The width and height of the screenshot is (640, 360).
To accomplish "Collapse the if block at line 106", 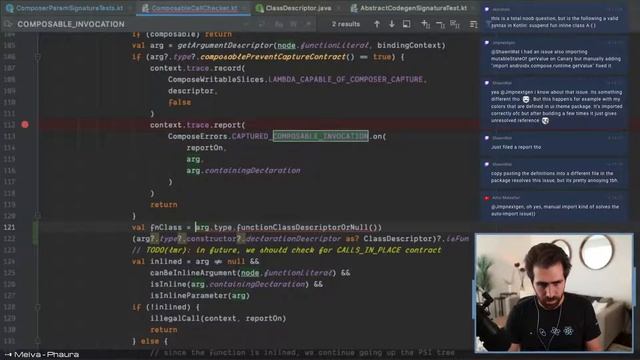I will click(x=37, y=57).
